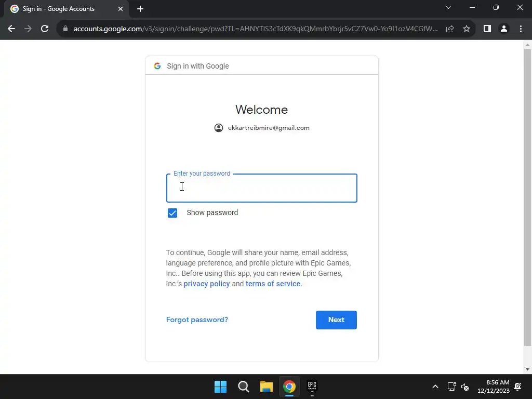This screenshot has width=532, height=399.
Task: Click the page vertical scrollbar
Action: (527, 197)
